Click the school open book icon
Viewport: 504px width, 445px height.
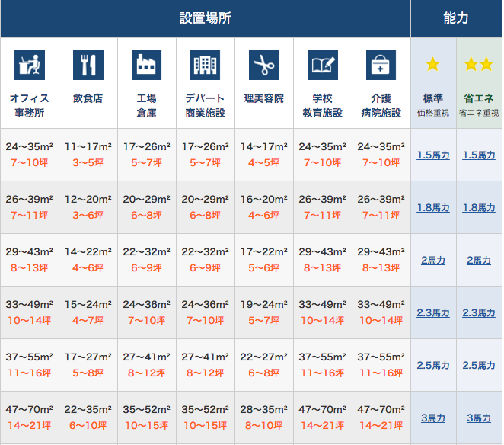pos(322,65)
